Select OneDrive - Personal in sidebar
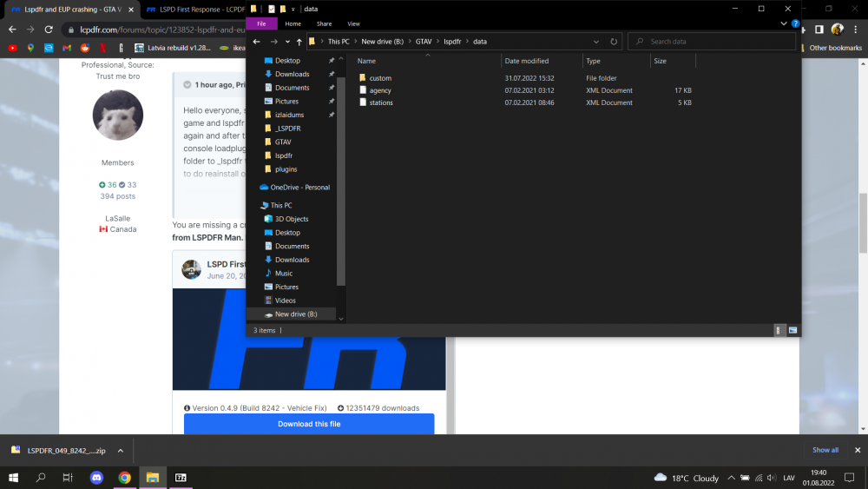The width and height of the screenshot is (868, 489). pyautogui.click(x=299, y=188)
